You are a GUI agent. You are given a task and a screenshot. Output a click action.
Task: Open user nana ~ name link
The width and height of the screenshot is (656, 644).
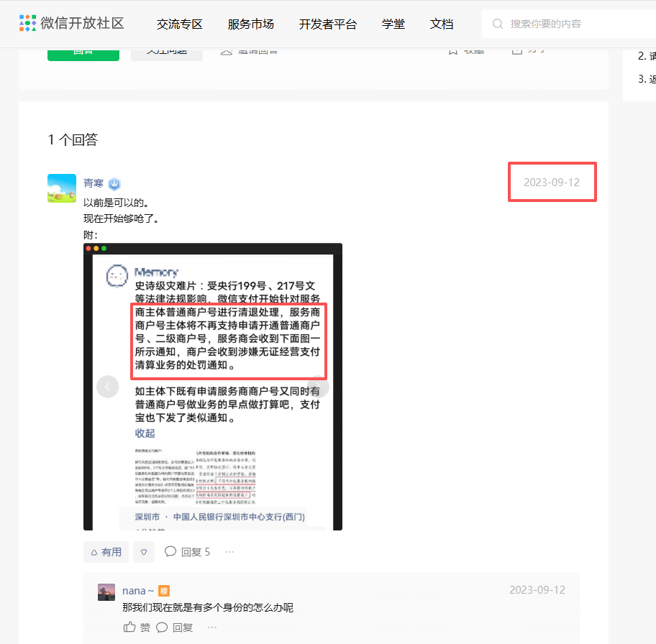coord(138,591)
